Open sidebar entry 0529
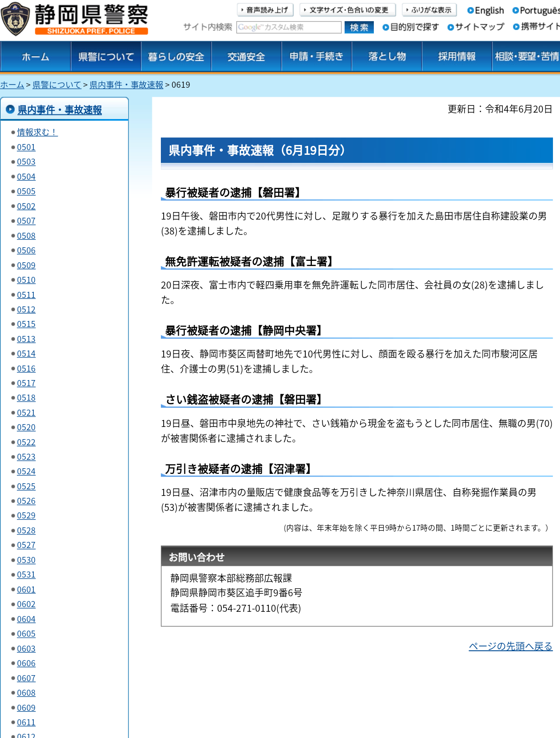Viewport: 560px width, 738px height. [x=26, y=516]
